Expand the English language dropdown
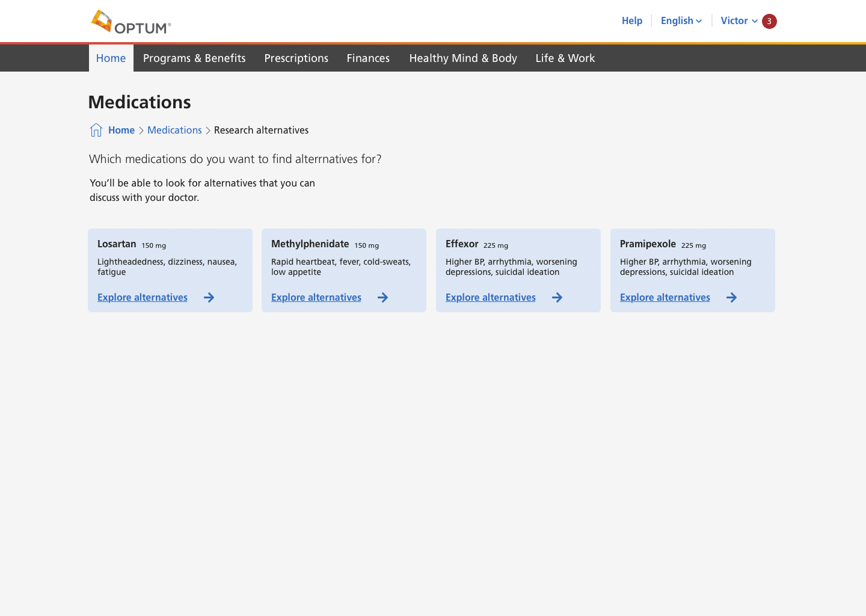 (681, 20)
